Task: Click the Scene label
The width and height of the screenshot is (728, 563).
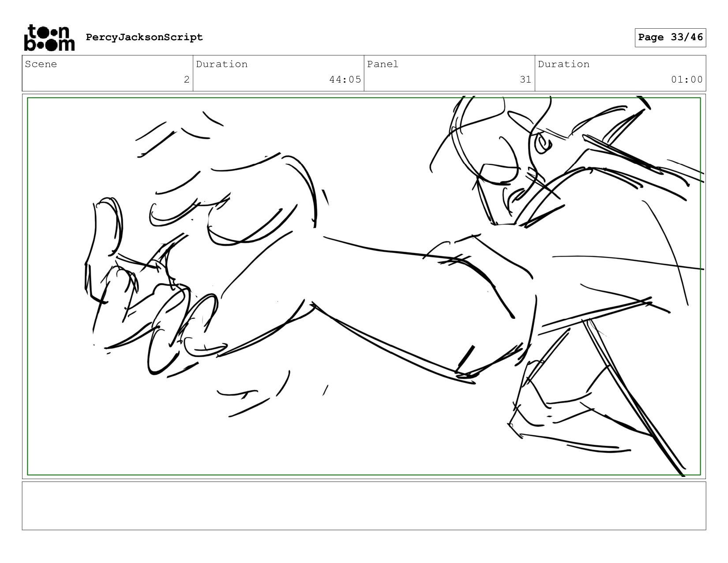Action: 41,64
